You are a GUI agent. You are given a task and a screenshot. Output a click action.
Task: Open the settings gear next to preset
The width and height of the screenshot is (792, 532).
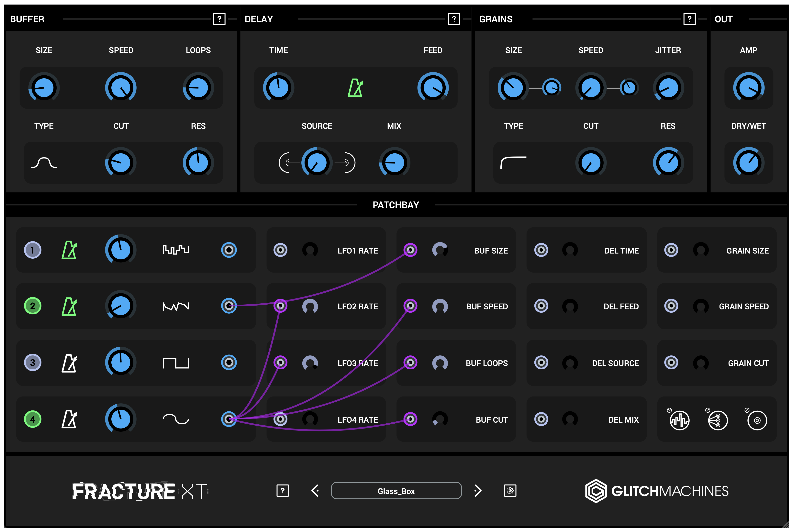tap(510, 491)
